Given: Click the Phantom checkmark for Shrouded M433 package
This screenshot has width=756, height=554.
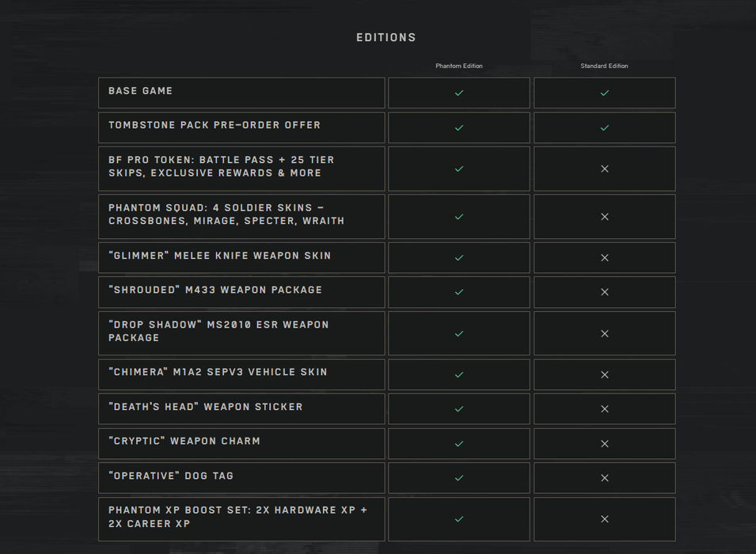Looking at the screenshot, I should 459,292.
